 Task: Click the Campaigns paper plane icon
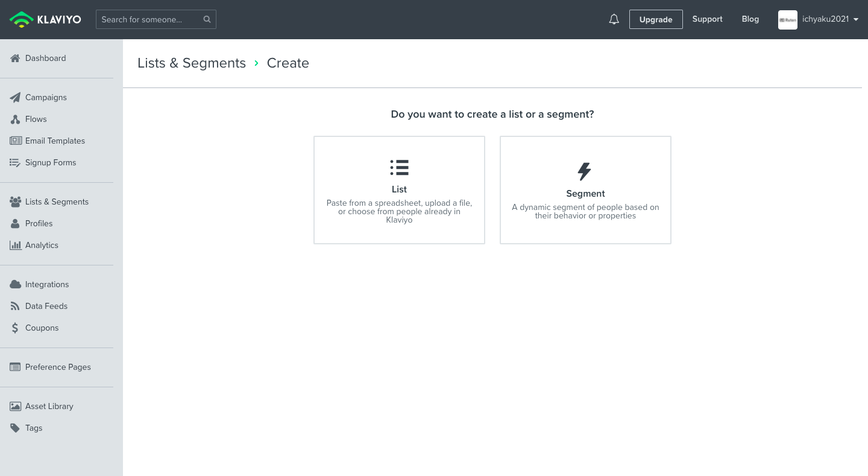click(x=15, y=97)
